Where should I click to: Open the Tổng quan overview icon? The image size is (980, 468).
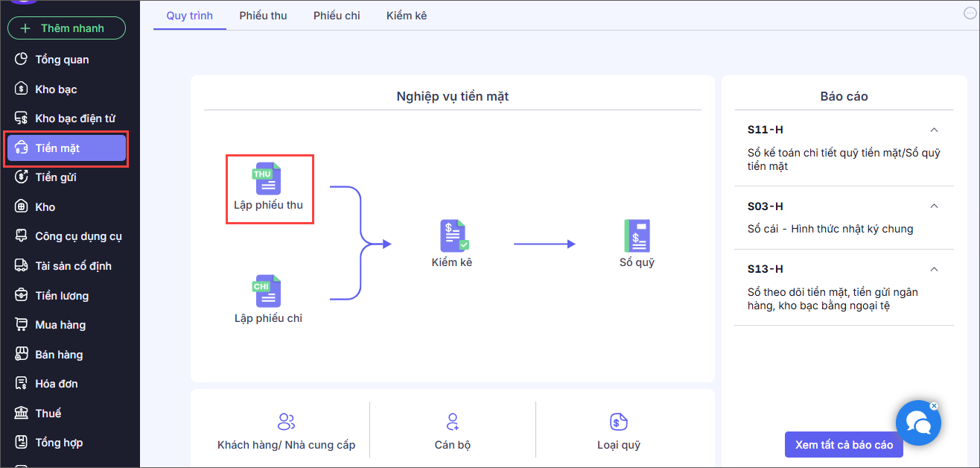[x=22, y=60]
